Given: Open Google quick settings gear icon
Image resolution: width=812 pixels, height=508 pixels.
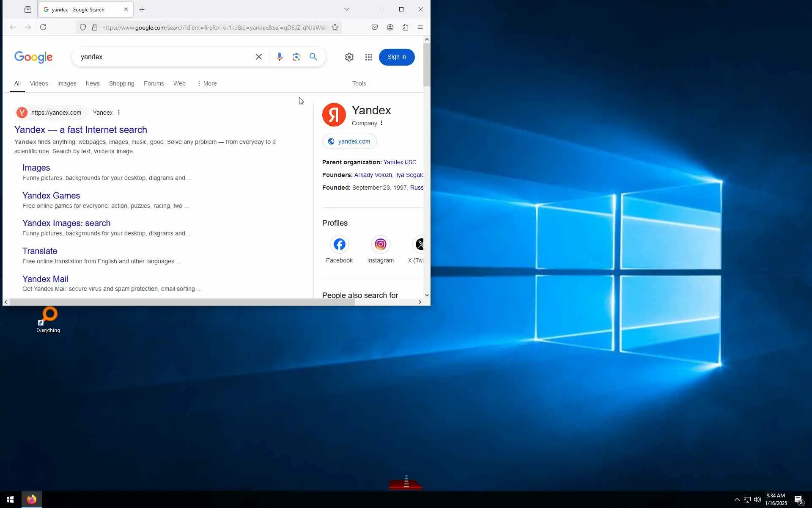Looking at the screenshot, I should point(349,57).
